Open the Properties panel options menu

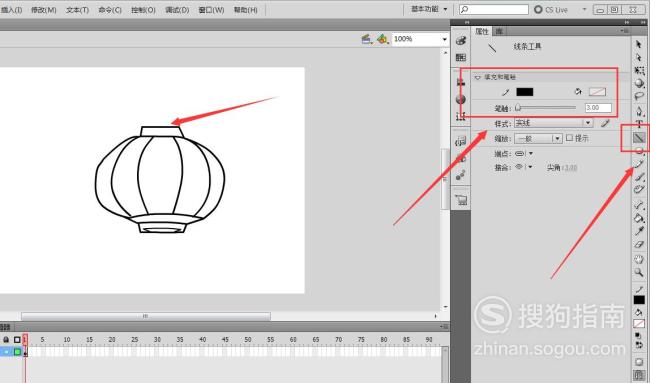tap(625, 31)
